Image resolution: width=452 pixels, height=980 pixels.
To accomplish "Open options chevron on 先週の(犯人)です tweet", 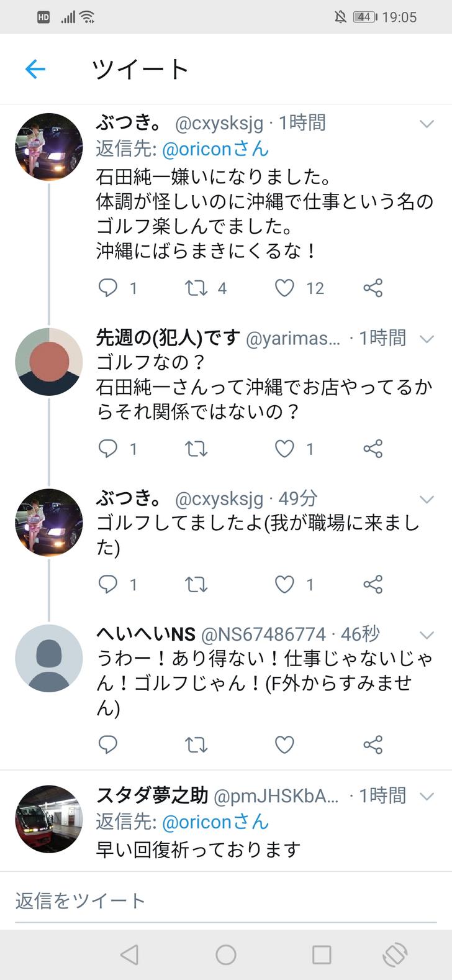I will pos(427,339).
